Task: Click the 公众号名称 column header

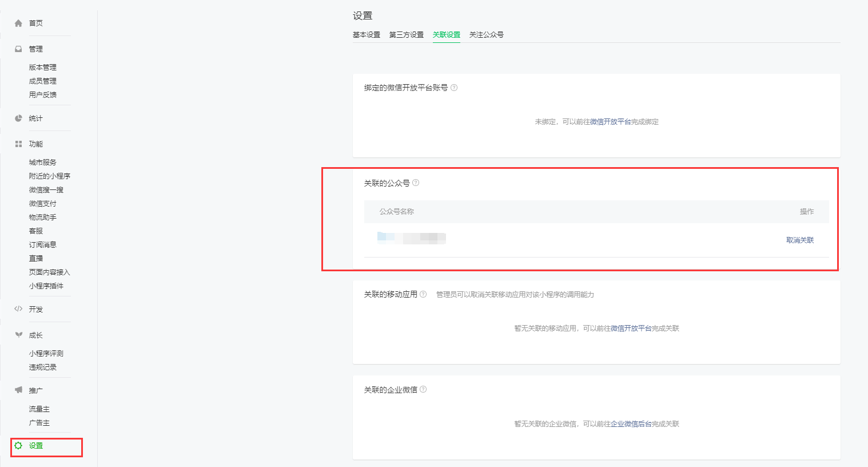Action: point(397,211)
